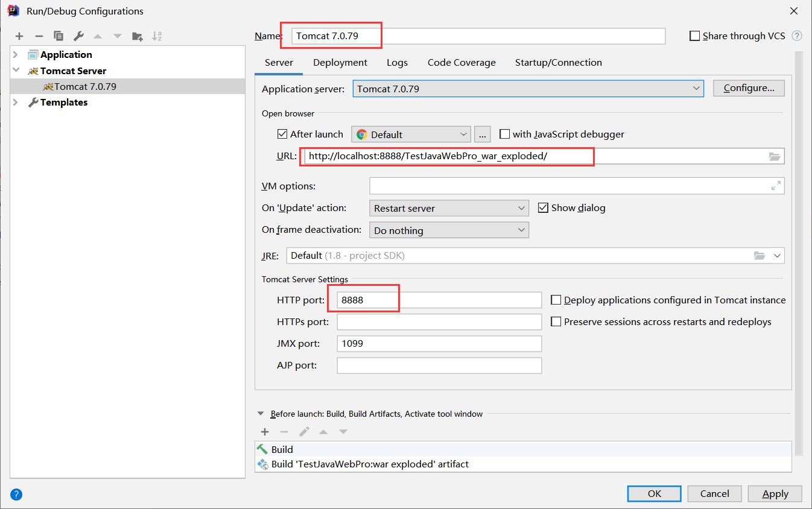Viewport: 812px width, 509px height.
Task: Open the Application server dropdown
Action: (x=528, y=89)
